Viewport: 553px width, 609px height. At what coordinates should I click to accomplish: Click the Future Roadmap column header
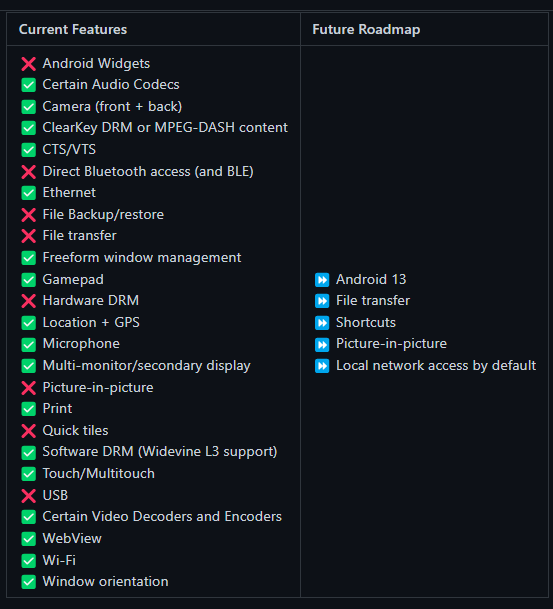click(366, 30)
